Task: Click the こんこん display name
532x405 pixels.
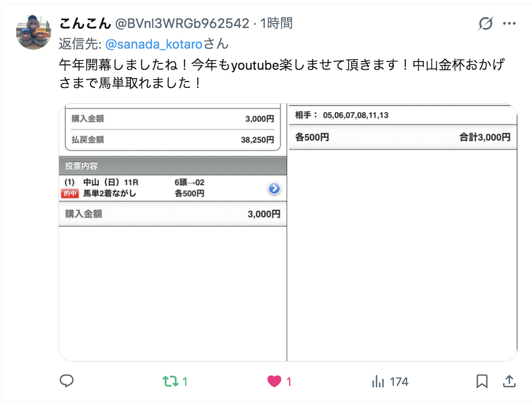Action: tap(85, 24)
